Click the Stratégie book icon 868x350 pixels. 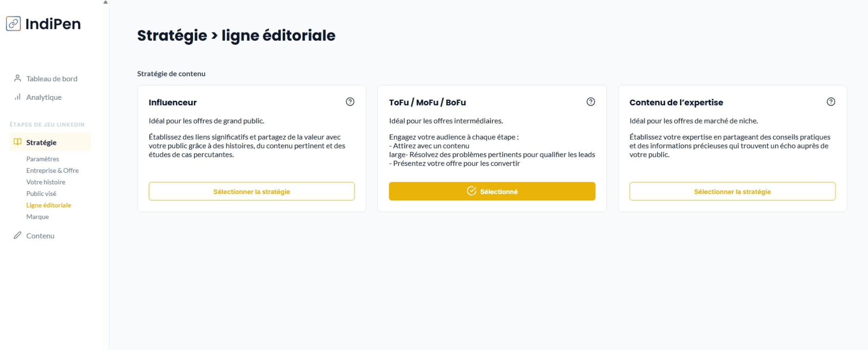(18, 142)
